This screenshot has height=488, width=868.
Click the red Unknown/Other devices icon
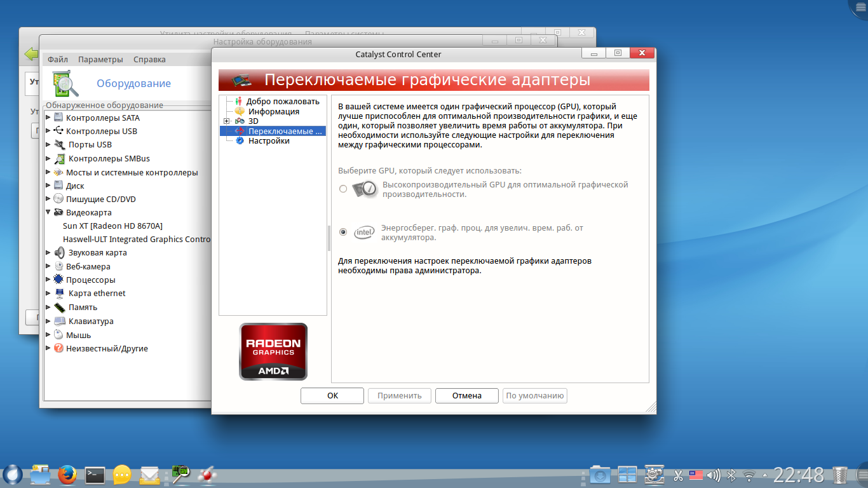point(59,348)
